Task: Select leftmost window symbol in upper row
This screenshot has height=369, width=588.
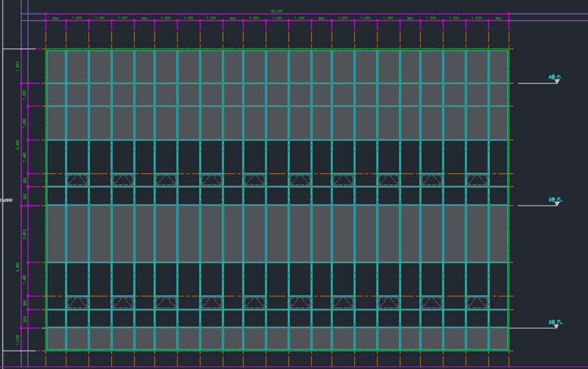Action: (77, 180)
